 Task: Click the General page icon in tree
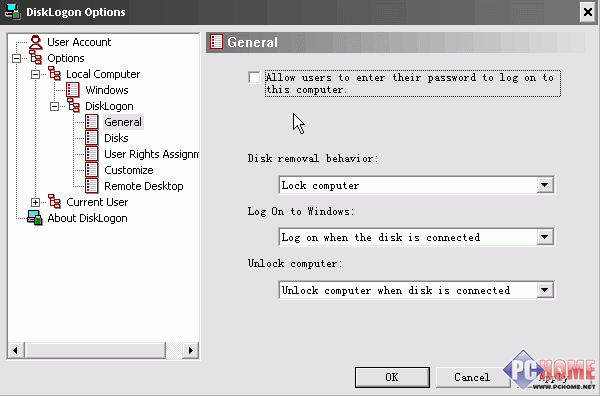pyautogui.click(x=92, y=122)
